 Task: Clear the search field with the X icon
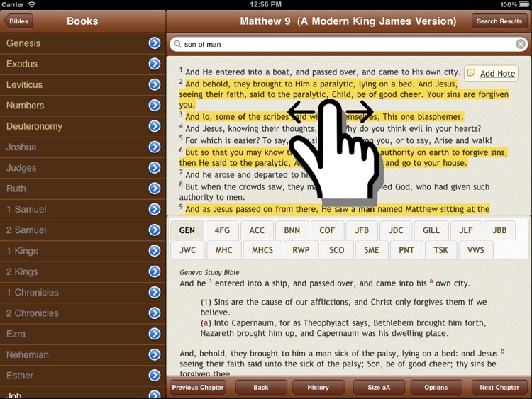pos(521,44)
